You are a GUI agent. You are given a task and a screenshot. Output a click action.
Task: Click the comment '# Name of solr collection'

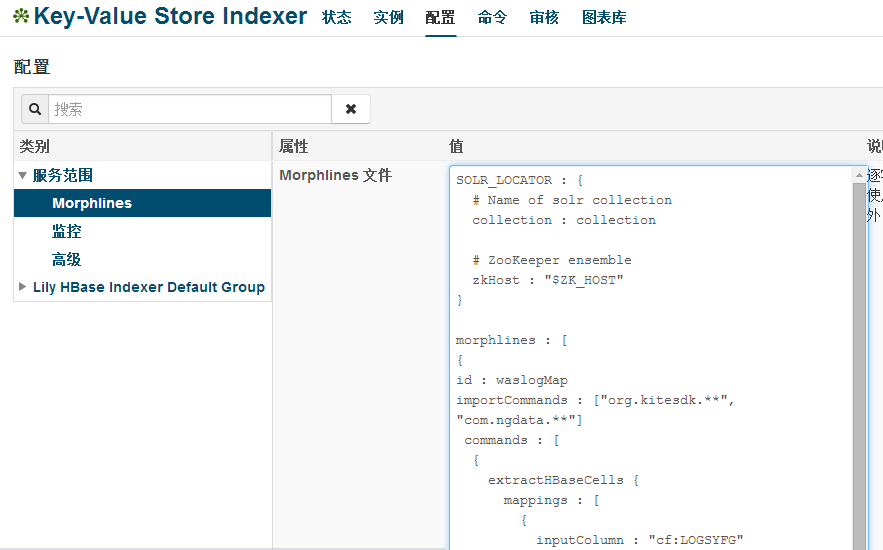pos(572,200)
